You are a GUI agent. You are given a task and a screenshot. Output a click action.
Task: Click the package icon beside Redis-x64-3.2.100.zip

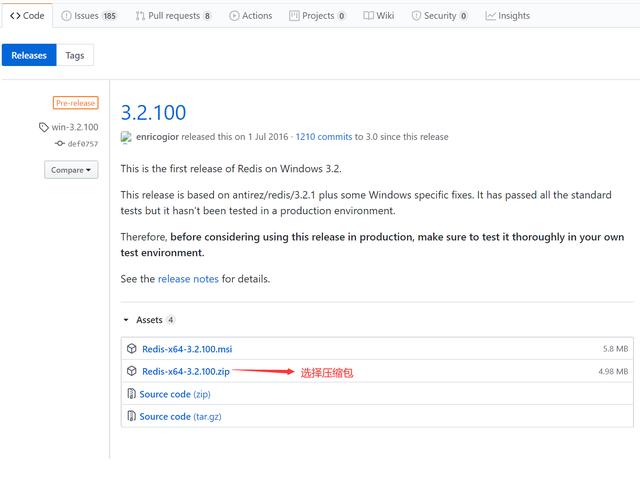click(131, 371)
